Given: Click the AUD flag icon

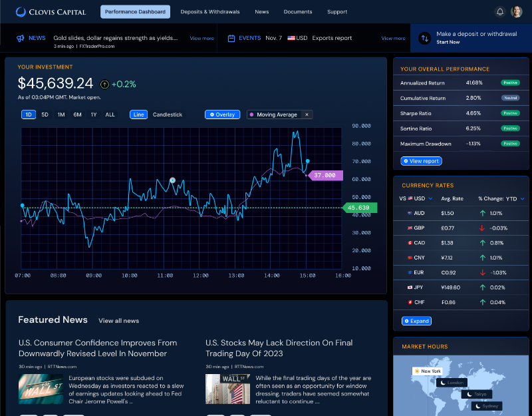Looking at the screenshot, I should pyautogui.click(x=410, y=213).
